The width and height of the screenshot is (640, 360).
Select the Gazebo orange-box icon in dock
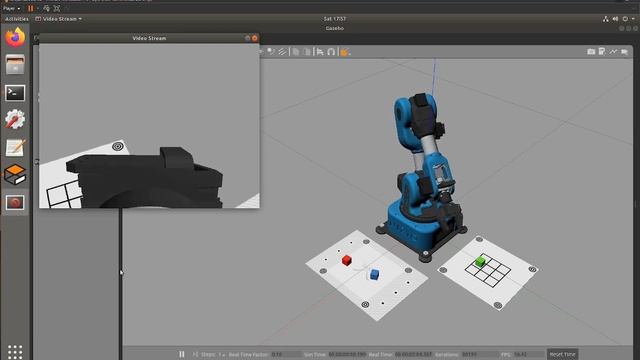point(15,175)
